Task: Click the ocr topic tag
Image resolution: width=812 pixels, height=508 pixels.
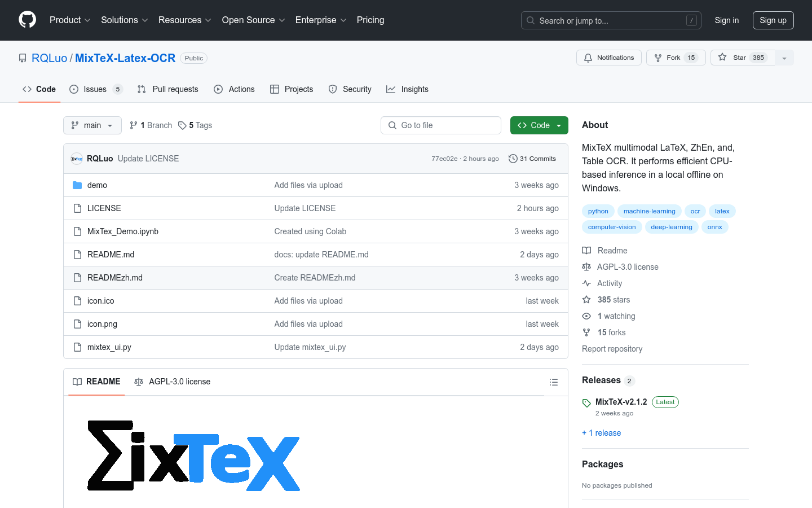Action: tap(695, 211)
